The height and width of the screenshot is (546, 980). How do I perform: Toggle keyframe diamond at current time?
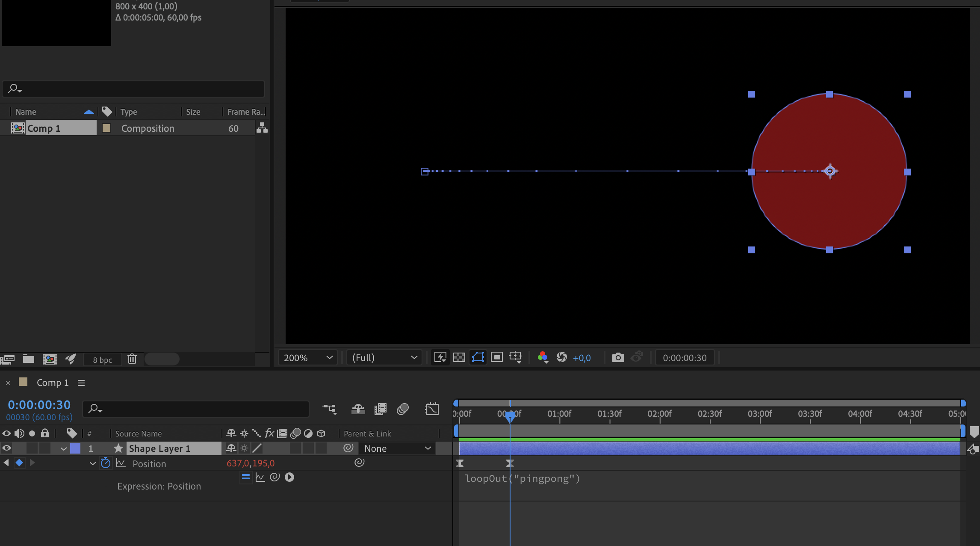pyautogui.click(x=19, y=463)
